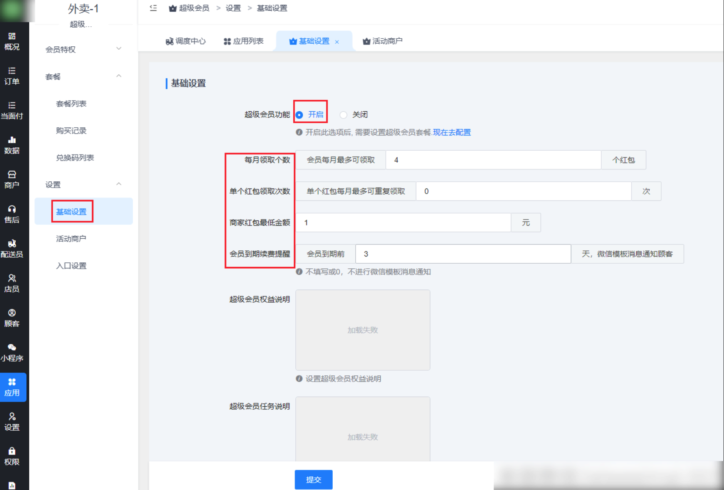The image size is (724, 490).
Task: Open the 数据 data sidebar icon
Action: tap(12, 145)
